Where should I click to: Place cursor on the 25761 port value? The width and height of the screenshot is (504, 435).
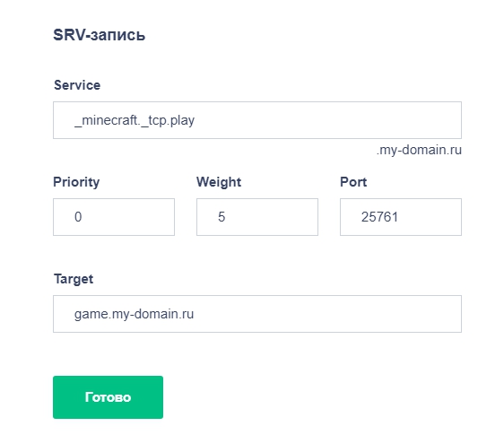pos(379,217)
